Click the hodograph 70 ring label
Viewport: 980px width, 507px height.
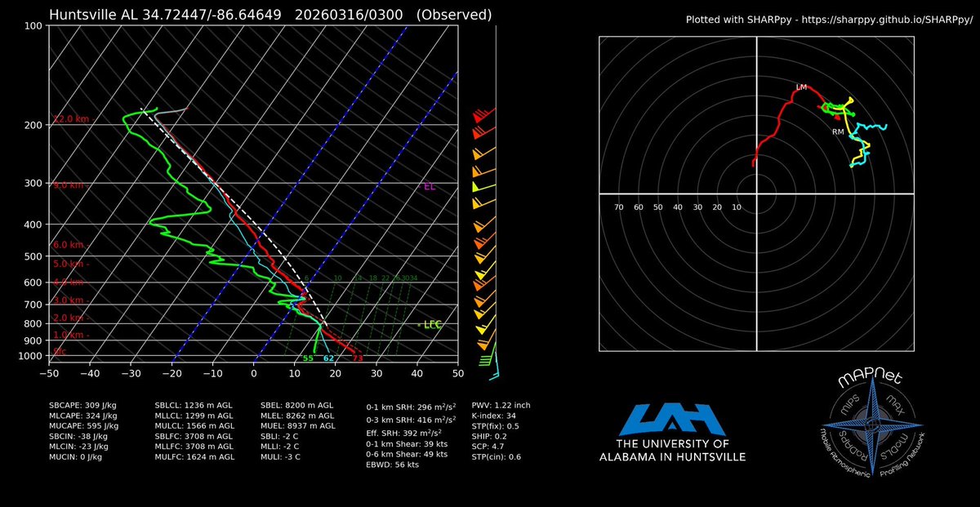pos(618,207)
